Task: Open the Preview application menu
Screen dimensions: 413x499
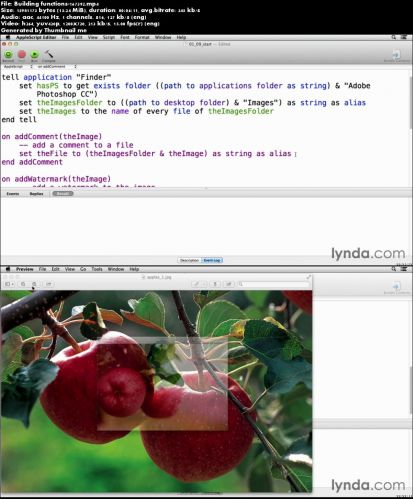Action: coord(25,269)
